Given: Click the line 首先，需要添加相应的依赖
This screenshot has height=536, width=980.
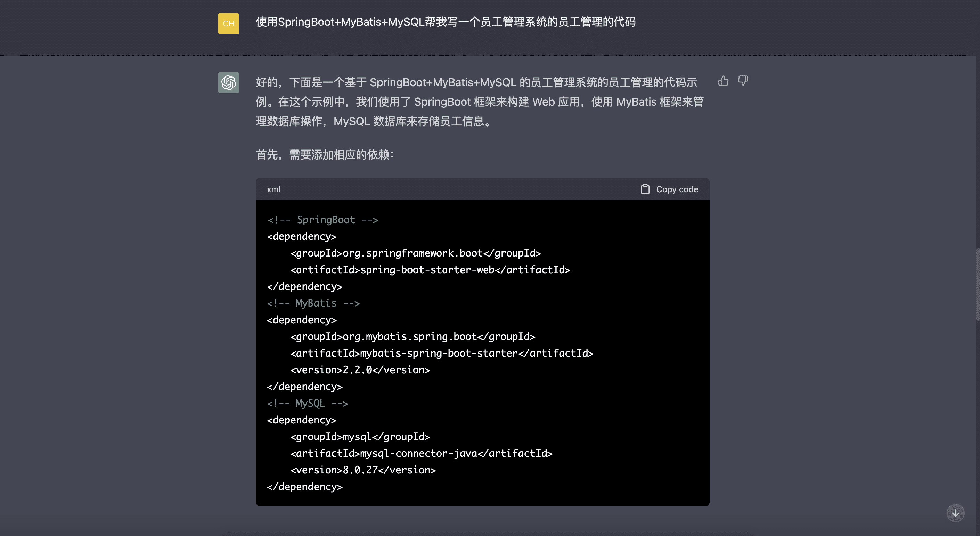Looking at the screenshot, I should point(325,154).
